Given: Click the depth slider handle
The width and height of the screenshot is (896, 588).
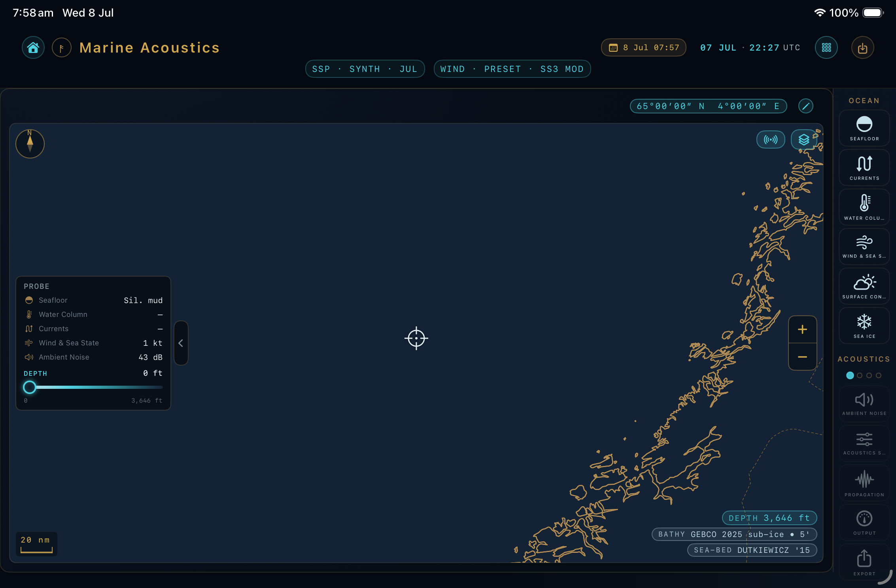Looking at the screenshot, I should coord(30,387).
